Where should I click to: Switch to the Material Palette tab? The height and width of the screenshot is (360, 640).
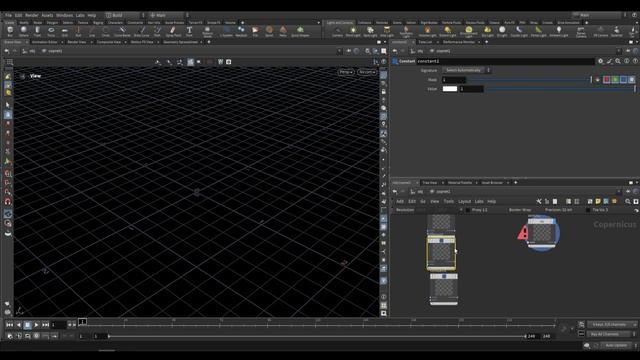(x=460, y=182)
